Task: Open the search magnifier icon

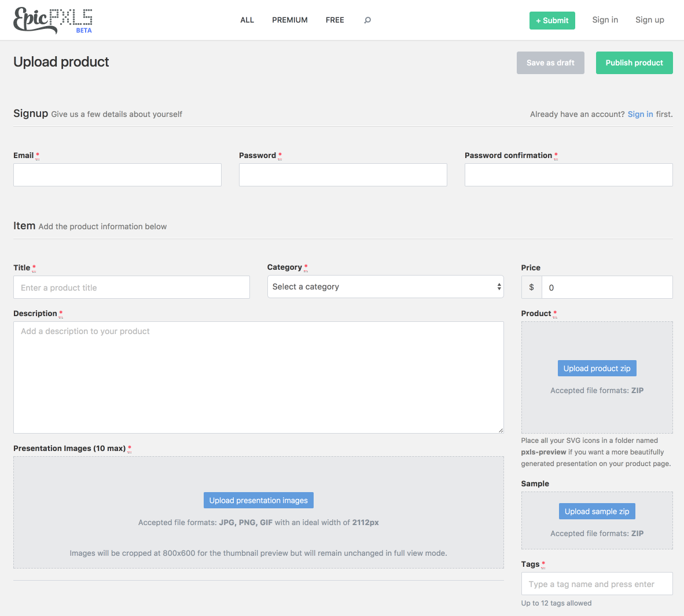Action: (x=367, y=20)
